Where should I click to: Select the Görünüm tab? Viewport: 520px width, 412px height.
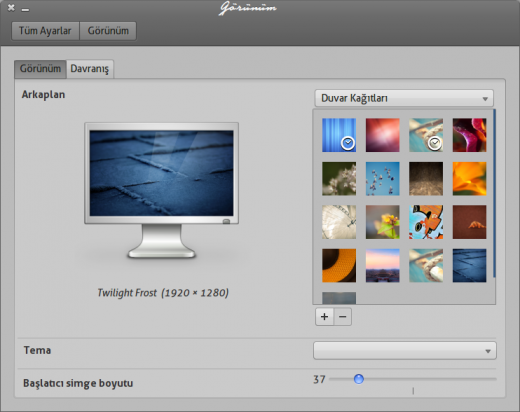coord(40,69)
